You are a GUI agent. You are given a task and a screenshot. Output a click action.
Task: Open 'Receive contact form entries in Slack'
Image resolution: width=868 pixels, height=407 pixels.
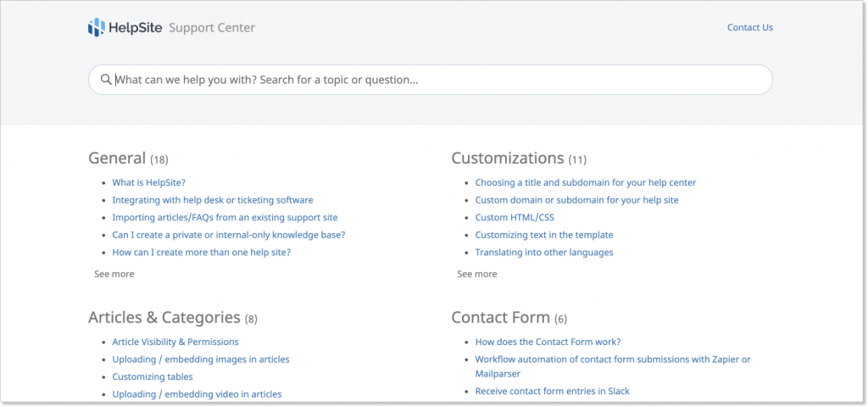[x=553, y=392]
